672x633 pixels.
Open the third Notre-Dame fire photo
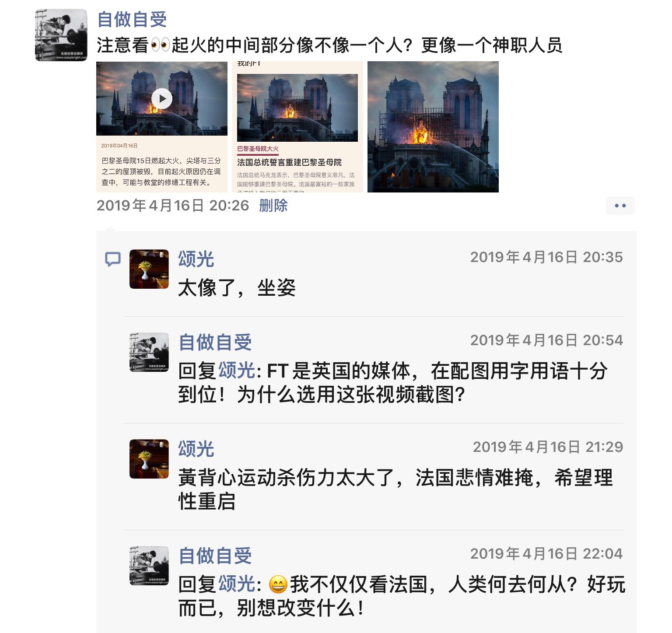(x=433, y=127)
